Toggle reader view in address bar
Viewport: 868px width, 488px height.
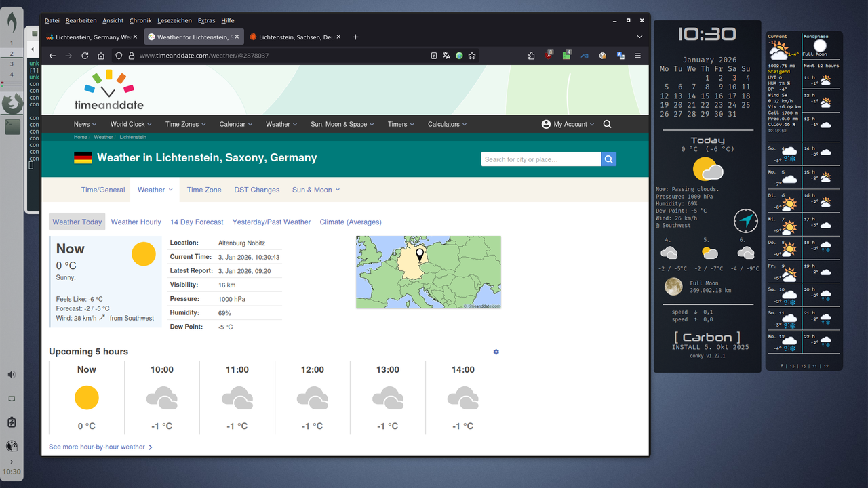pyautogui.click(x=434, y=56)
